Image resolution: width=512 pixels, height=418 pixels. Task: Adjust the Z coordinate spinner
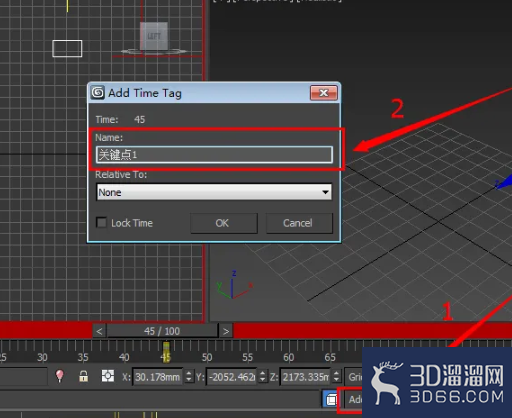click(336, 377)
